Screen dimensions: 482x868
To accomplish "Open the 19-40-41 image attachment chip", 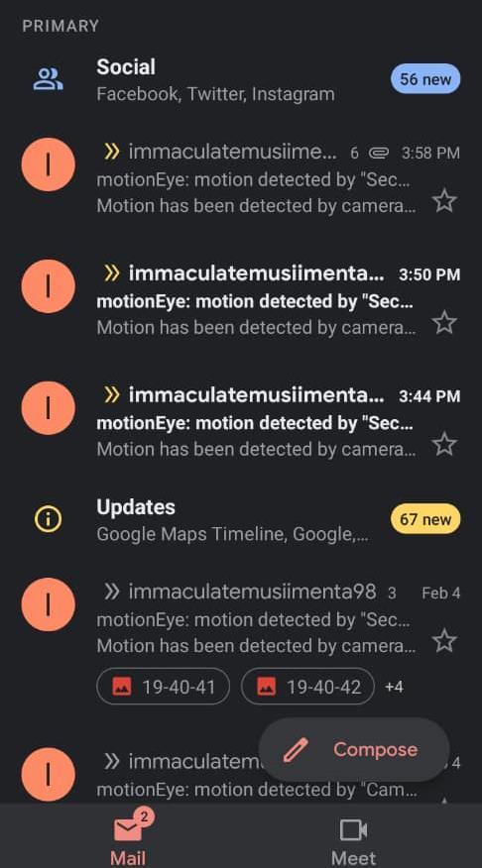I will [163, 687].
